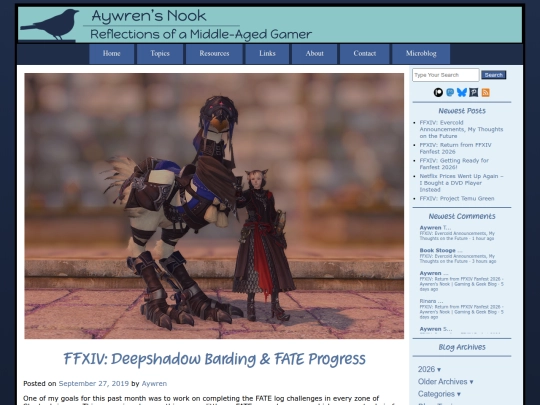Expand the Categories list
Screen dimensions: 540x405
[439, 394]
